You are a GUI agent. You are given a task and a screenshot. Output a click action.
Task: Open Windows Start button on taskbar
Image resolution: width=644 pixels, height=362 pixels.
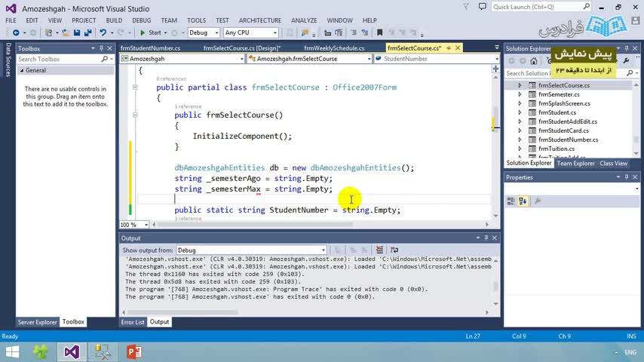pyautogui.click(x=12, y=352)
